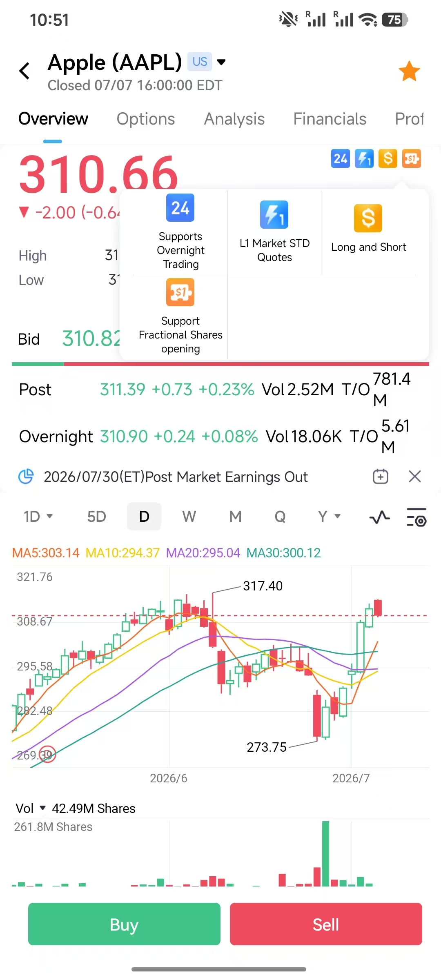The height and width of the screenshot is (980, 441).
Task: Open chart indicator wave icon
Action: 380,517
